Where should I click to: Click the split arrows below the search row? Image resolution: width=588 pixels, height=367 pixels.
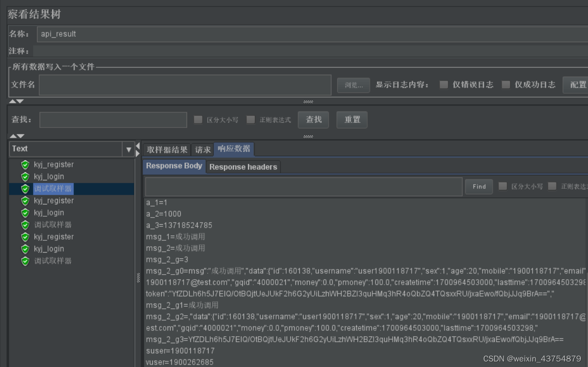(x=16, y=136)
